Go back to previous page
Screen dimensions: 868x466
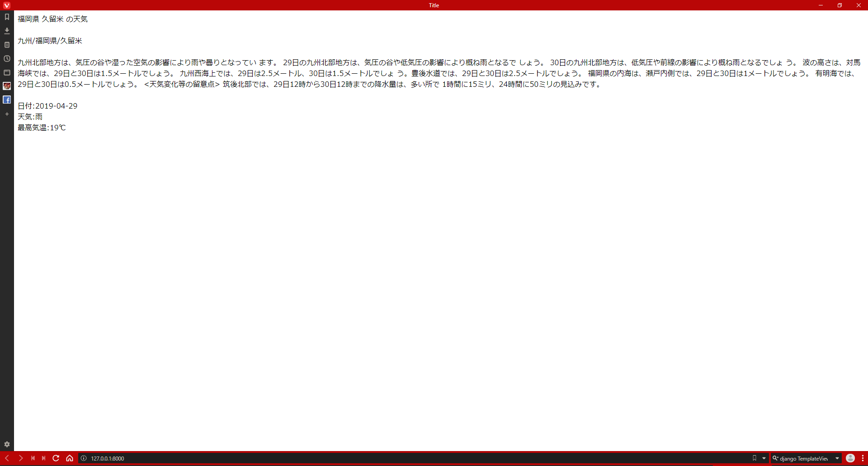click(x=7, y=458)
